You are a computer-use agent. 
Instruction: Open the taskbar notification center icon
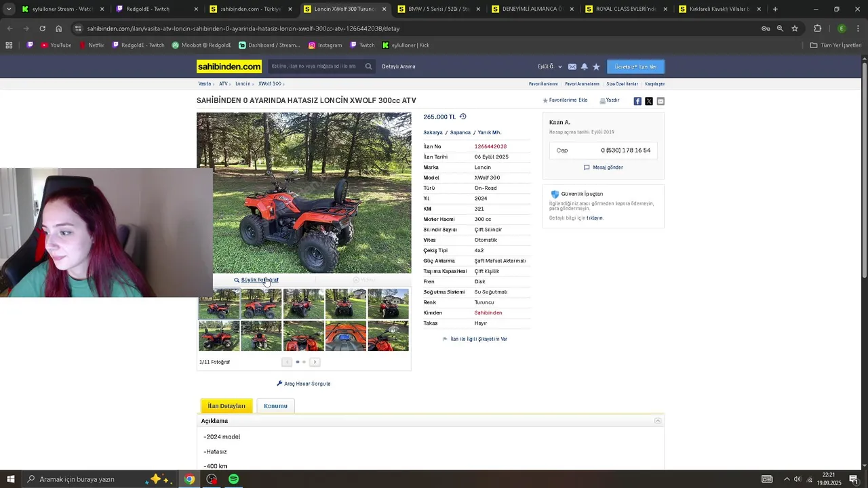click(854, 479)
